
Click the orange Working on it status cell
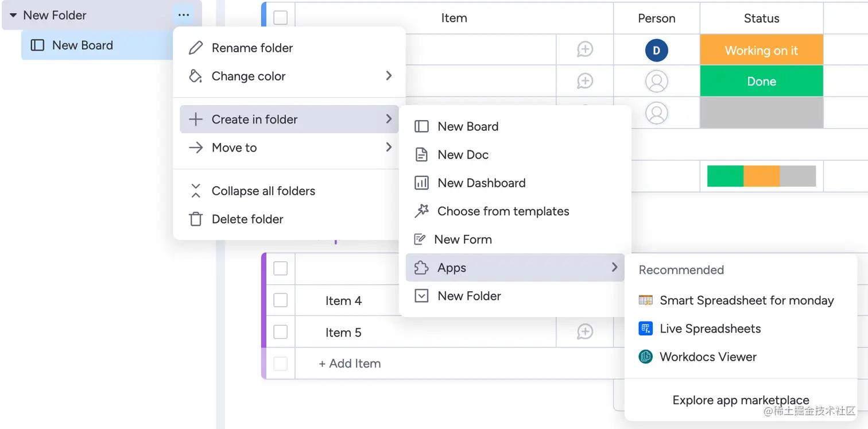coord(761,50)
